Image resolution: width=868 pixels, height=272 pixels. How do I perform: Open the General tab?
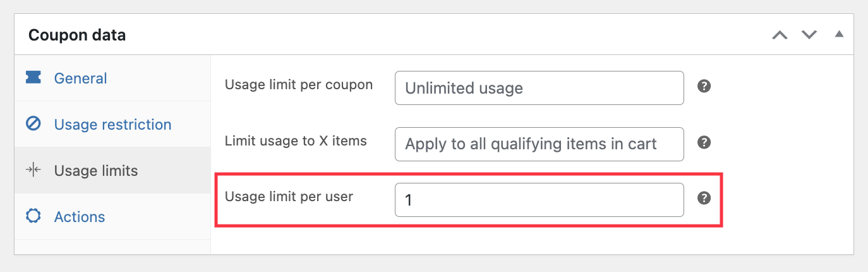click(80, 78)
